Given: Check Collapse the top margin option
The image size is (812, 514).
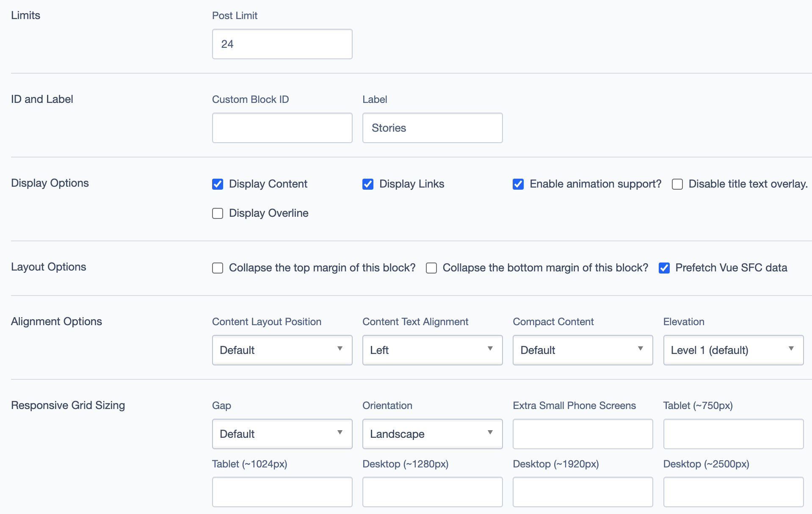Looking at the screenshot, I should 218,268.
